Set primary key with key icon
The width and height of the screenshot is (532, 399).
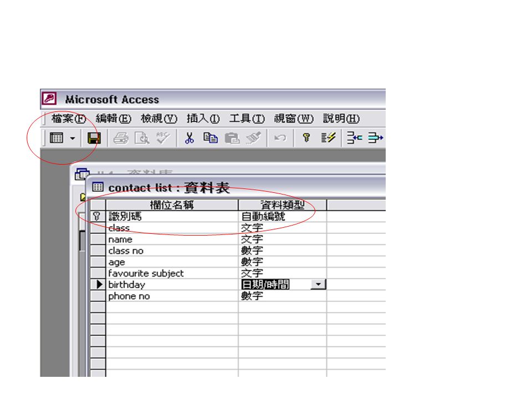(x=306, y=137)
